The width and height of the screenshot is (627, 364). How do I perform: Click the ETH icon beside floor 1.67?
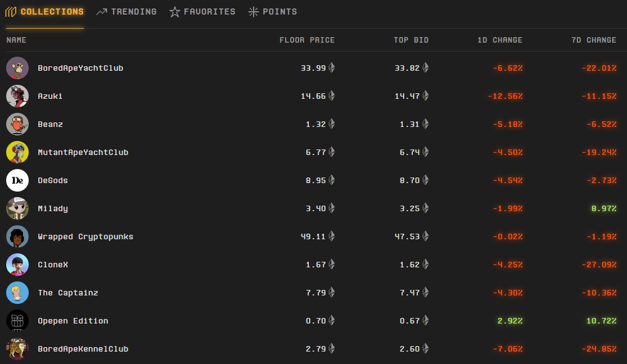331,264
